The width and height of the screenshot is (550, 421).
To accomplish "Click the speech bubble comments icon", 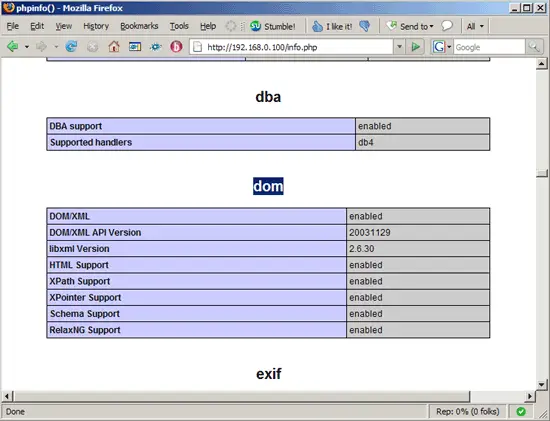I will tap(447, 26).
